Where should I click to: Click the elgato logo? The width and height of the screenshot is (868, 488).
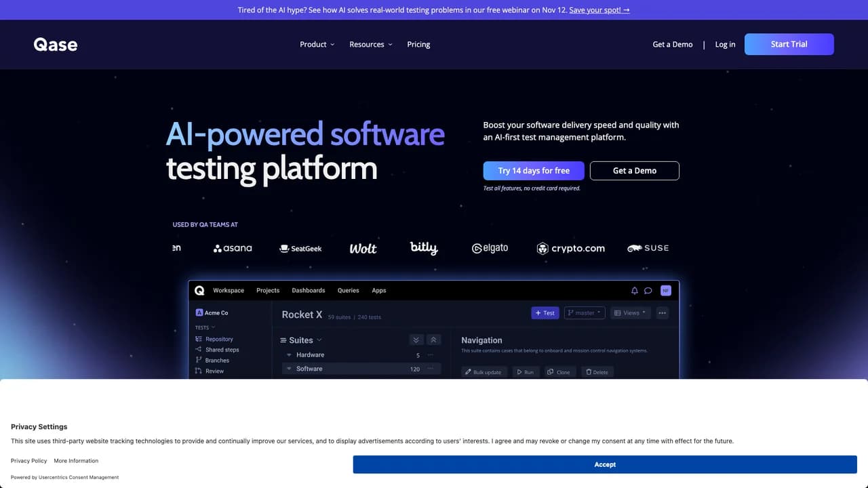[490, 248]
